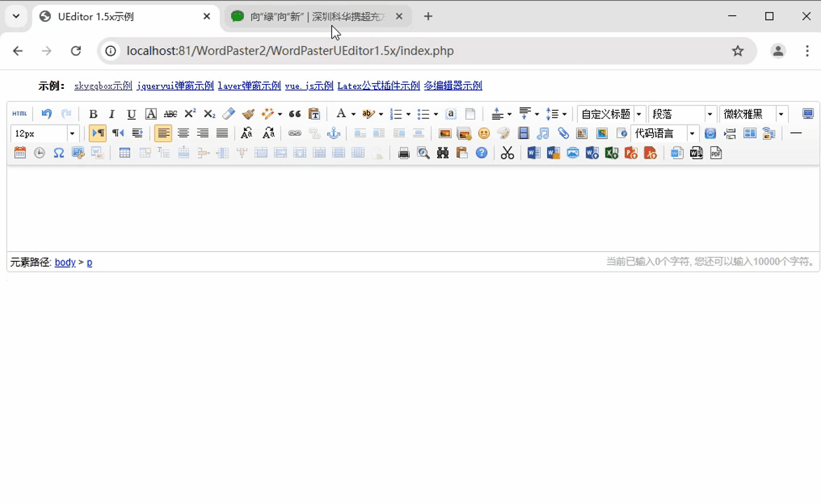Viewport: 821px width, 504px height.
Task: Switch to HTML source view
Action: 20,114
